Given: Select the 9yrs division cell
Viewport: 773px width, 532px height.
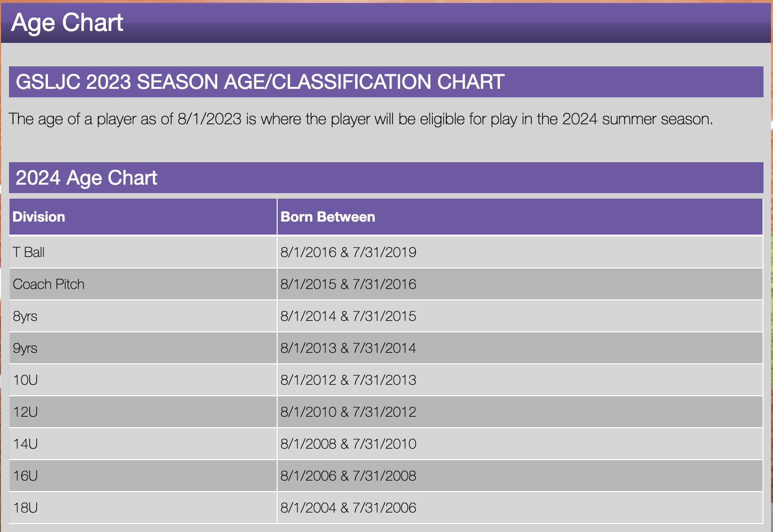Looking at the screenshot, I should pyautogui.click(x=25, y=348).
